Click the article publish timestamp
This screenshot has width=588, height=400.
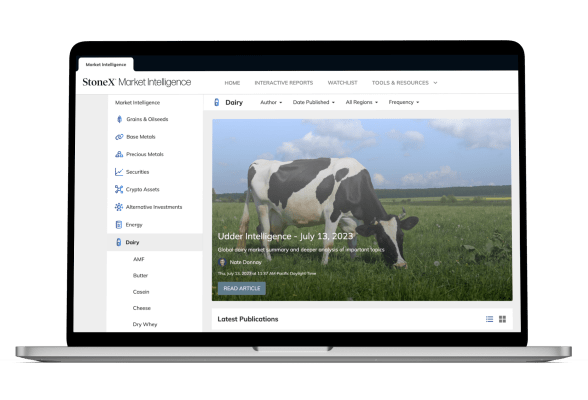click(267, 273)
